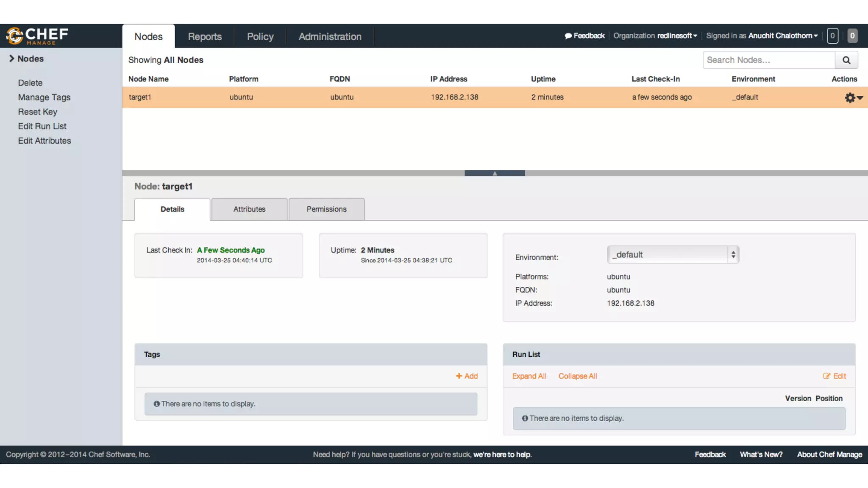
Task: Click the search magnifier button
Action: click(x=846, y=60)
